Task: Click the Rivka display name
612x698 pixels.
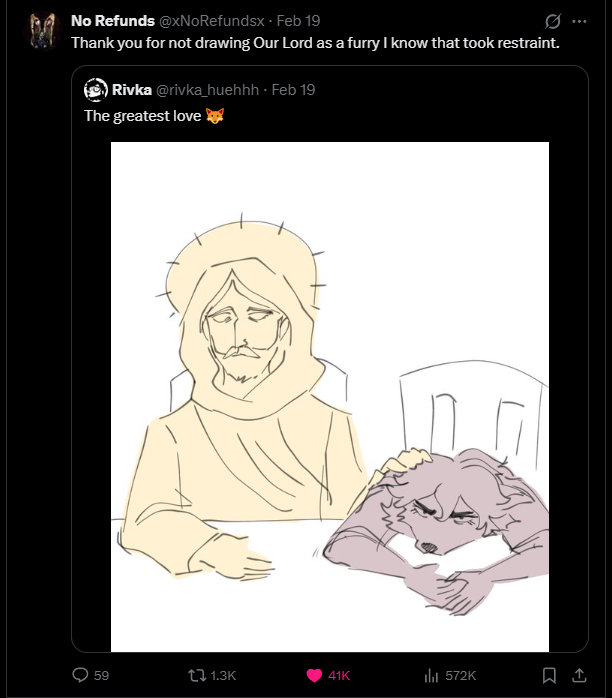Action: pyautogui.click(x=132, y=90)
